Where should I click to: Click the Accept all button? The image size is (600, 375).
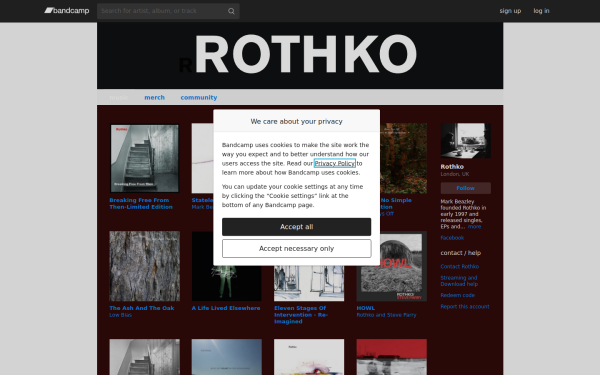coord(297,227)
